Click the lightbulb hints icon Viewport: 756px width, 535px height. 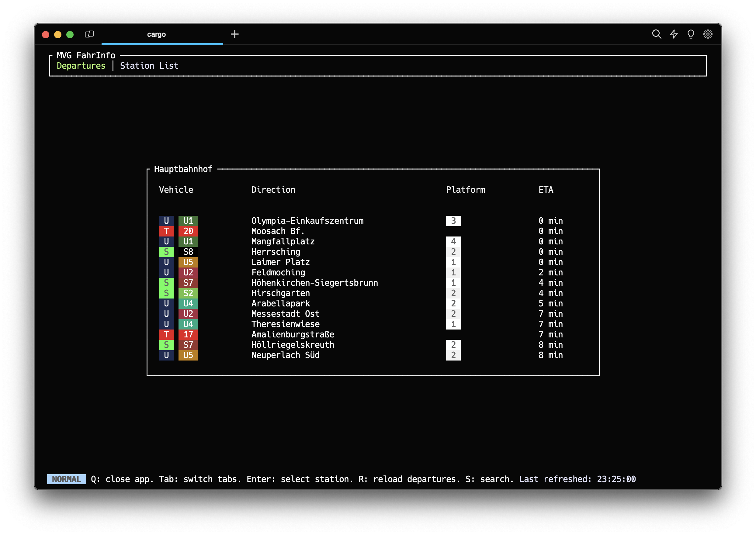[x=691, y=34]
